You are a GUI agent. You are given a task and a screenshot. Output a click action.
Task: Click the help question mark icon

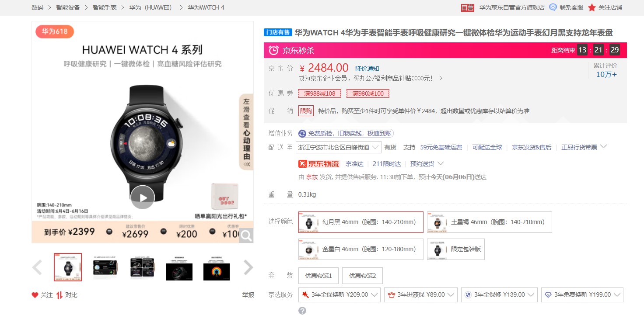[302, 311]
